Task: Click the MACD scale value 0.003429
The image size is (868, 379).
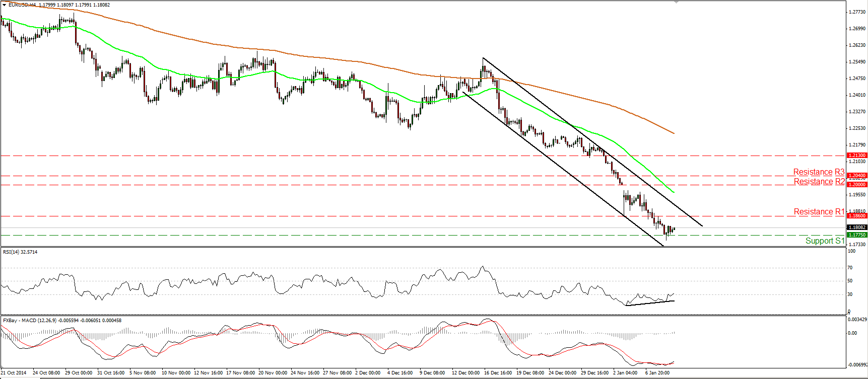Action: point(857,320)
